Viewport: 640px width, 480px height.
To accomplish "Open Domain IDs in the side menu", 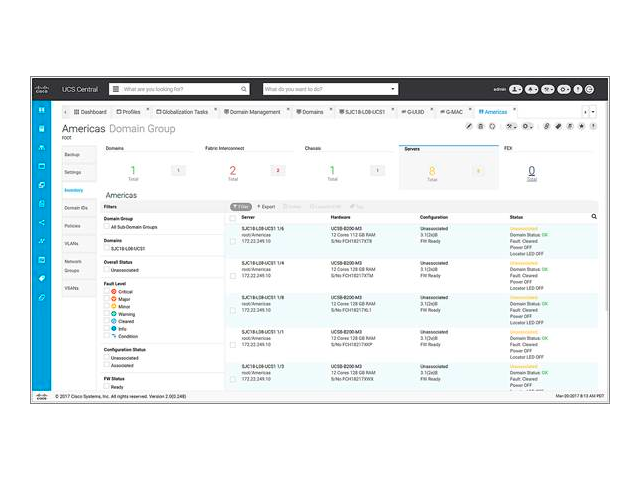I will pyautogui.click(x=79, y=208).
